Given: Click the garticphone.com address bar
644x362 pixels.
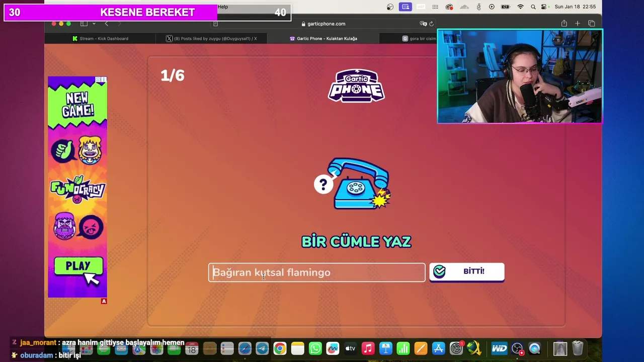Looking at the screenshot, I should point(323,24).
